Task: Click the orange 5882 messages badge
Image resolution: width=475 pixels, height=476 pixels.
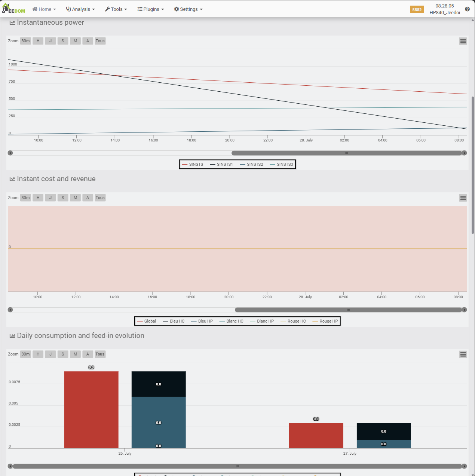Action: click(417, 10)
